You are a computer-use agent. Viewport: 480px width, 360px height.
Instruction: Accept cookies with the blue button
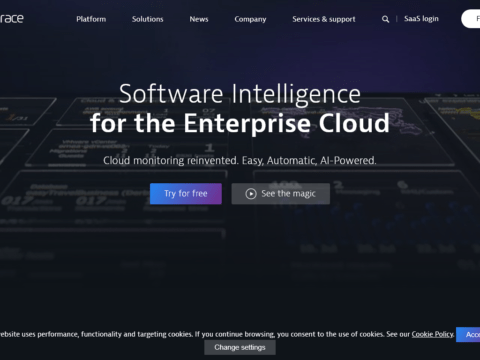tap(468, 334)
